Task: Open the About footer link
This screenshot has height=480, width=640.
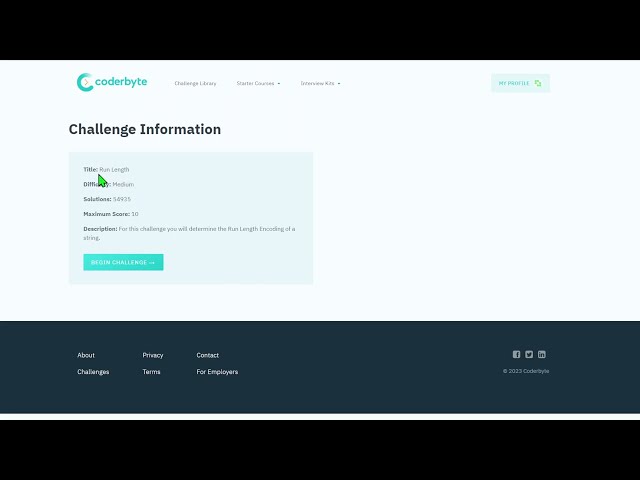Action: [x=86, y=355]
